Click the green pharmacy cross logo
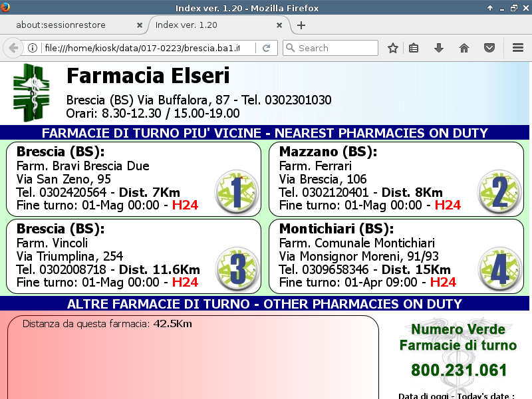Screen dimensions: 532x399 pyautogui.click(x=31, y=92)
